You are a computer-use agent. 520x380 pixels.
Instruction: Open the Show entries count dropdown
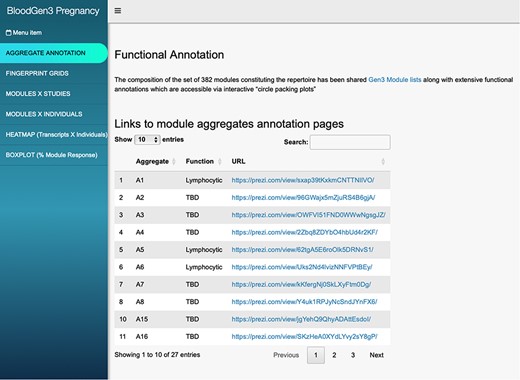point(147,140)
